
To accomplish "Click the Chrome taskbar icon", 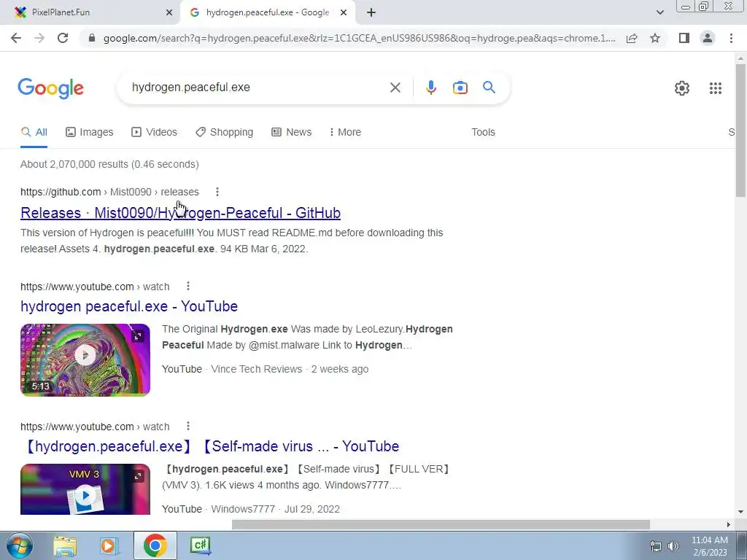I will 155,545.
